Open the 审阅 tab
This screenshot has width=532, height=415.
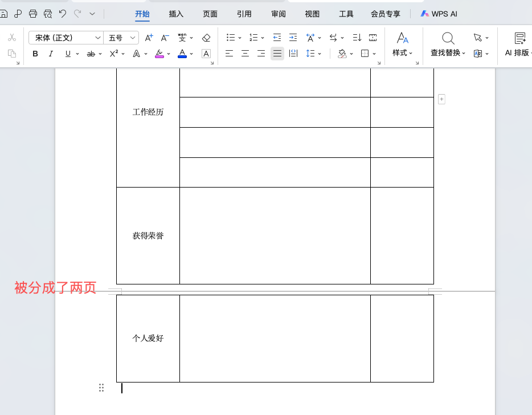point(278,14)
